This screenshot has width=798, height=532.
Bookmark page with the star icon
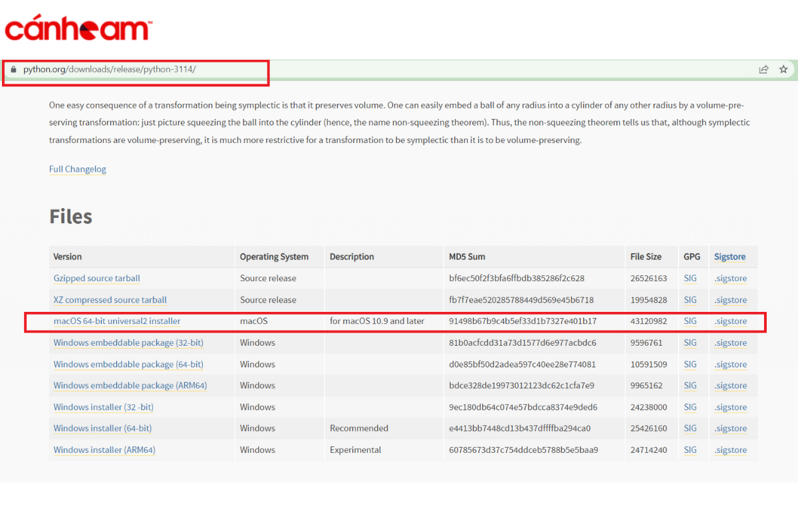(783, 69)
